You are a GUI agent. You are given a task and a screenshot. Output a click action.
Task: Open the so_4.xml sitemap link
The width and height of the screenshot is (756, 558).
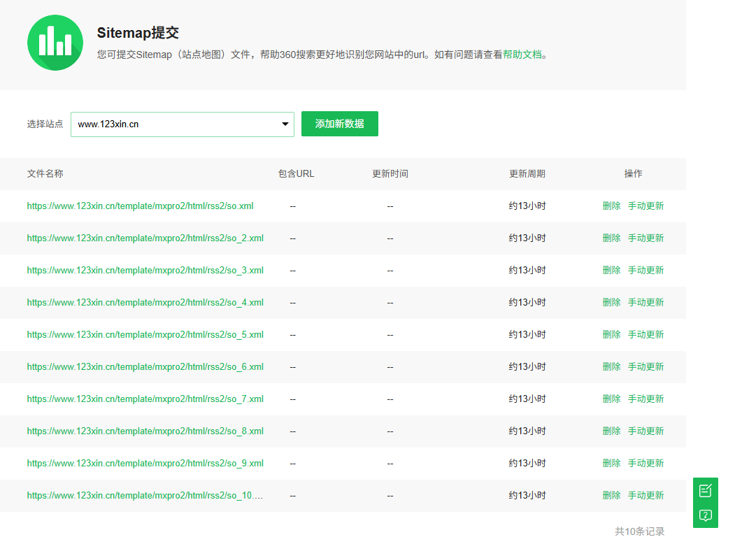(x=145, y=303)
